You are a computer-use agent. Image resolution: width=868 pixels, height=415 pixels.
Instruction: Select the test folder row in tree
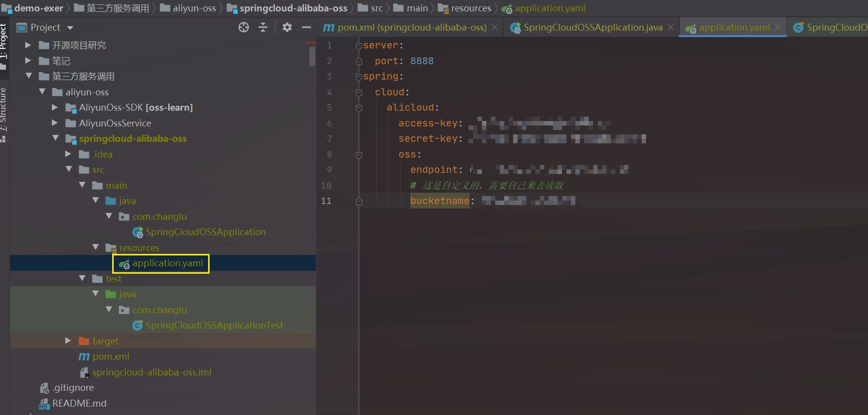[163, 279]
